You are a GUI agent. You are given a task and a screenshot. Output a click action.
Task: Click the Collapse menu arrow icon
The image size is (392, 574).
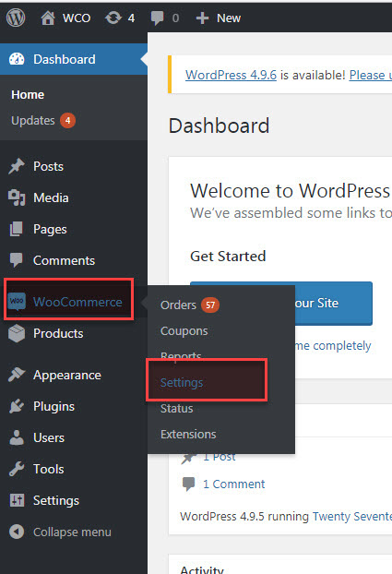pos(17,532)
